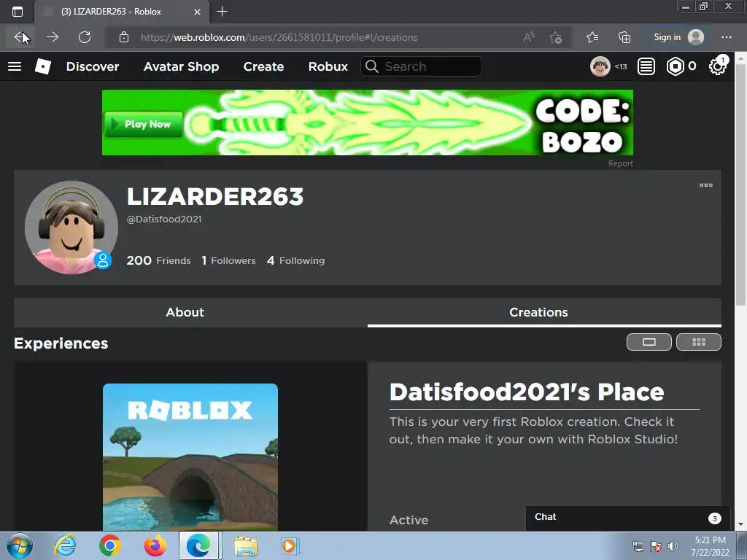Click the user avatar icon in navbar
The height and width of the screenshot is (560, 747).
pyautogui.click(x=600, y=66)
